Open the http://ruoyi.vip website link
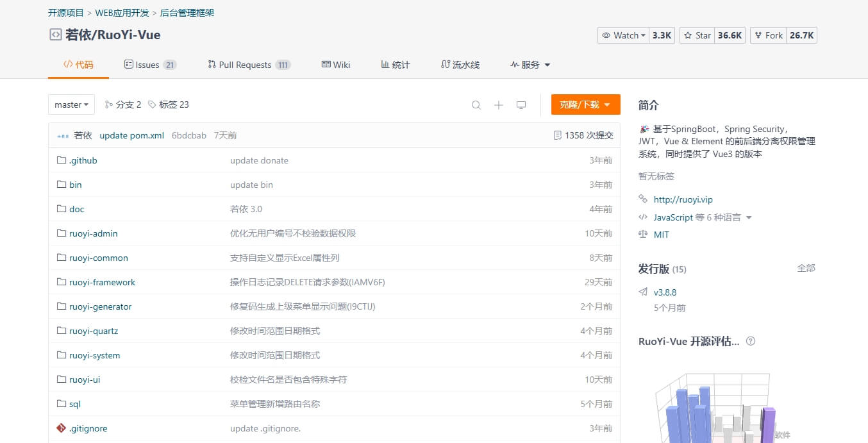Image resolution: width=868 pixels, height=443 pixels. point(683,199)
